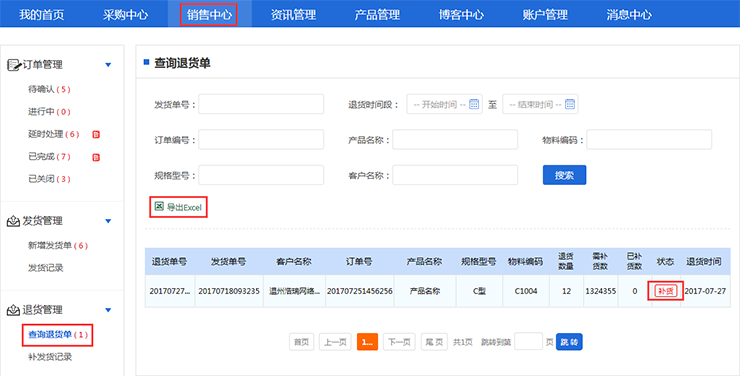Select 查询退货单 (1) menu item

click(58, 335)
